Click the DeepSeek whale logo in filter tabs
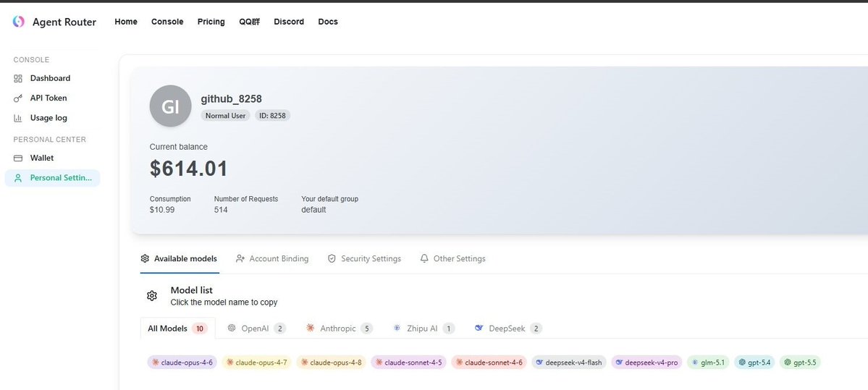868x390 pixels. 479,328
